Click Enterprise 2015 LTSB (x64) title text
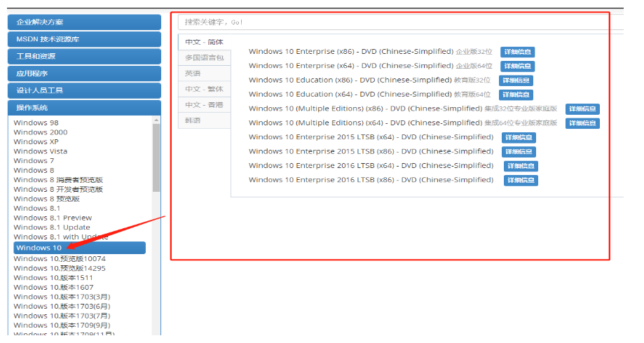The height and width of the screenshot is (343, 644). tap(371, 137)
